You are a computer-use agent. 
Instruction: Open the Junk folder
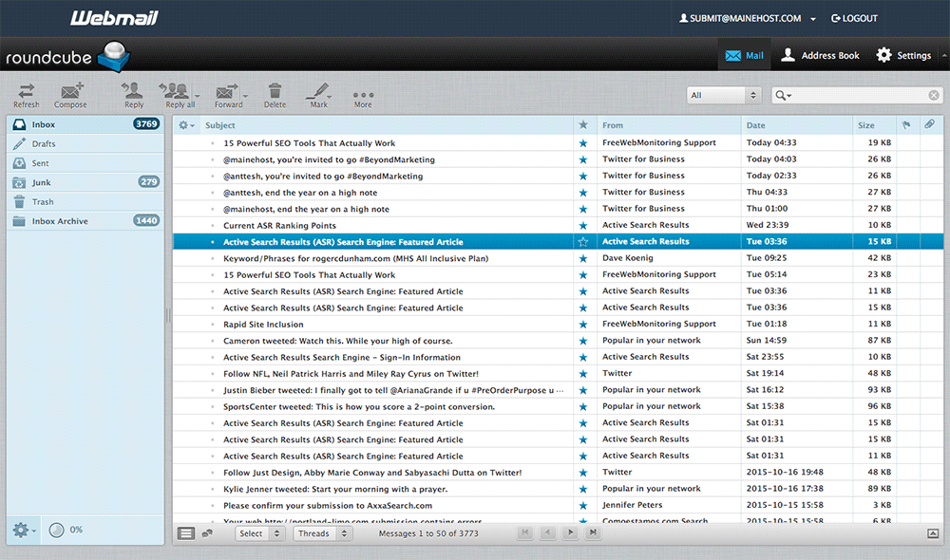[x=42, y=182]
